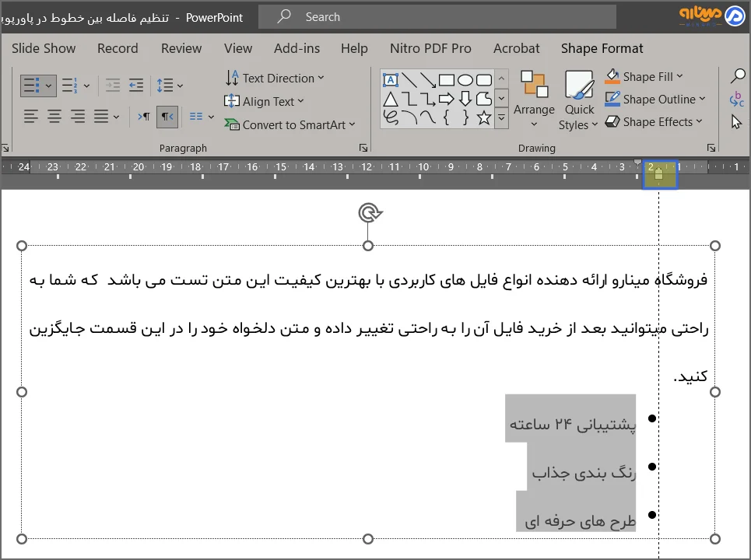The width and height of the screenshot is (751, 560).
Task: Select the Isosceles Triangle shape
Action: click(391, 99)
